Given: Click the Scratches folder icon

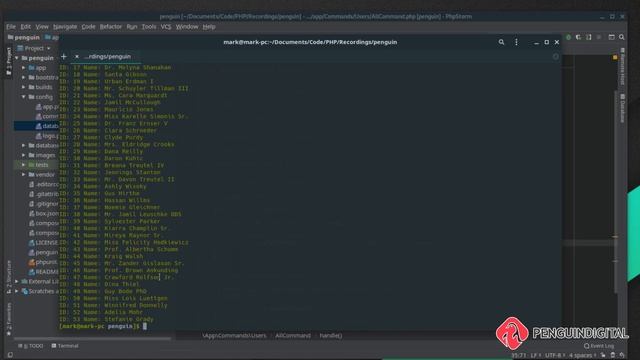Looking at the screenshot, I should pos(24,291).
